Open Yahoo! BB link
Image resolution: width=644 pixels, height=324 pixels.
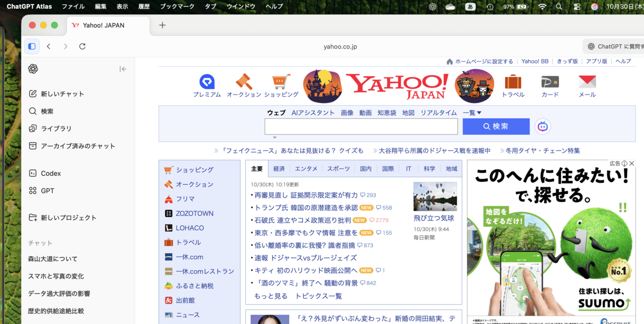535,61
